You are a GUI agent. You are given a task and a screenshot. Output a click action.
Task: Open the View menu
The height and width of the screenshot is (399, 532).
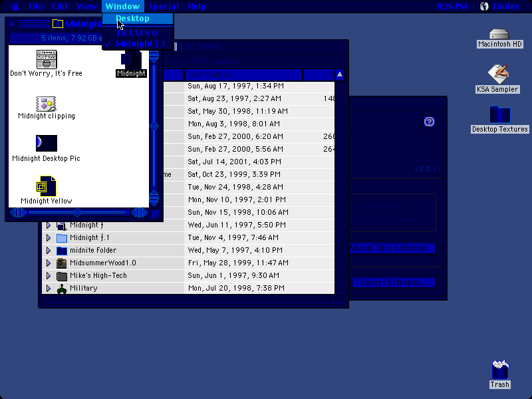[86, 7]
